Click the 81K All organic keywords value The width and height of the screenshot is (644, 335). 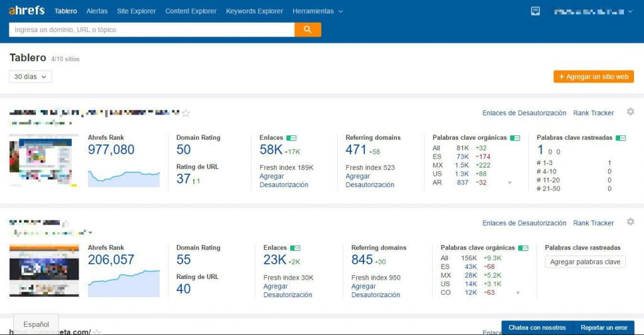click(462, 148)
